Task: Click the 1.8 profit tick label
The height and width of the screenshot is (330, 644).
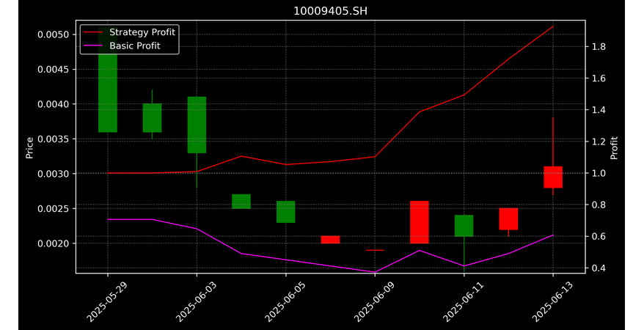Action: coord(599,47)
